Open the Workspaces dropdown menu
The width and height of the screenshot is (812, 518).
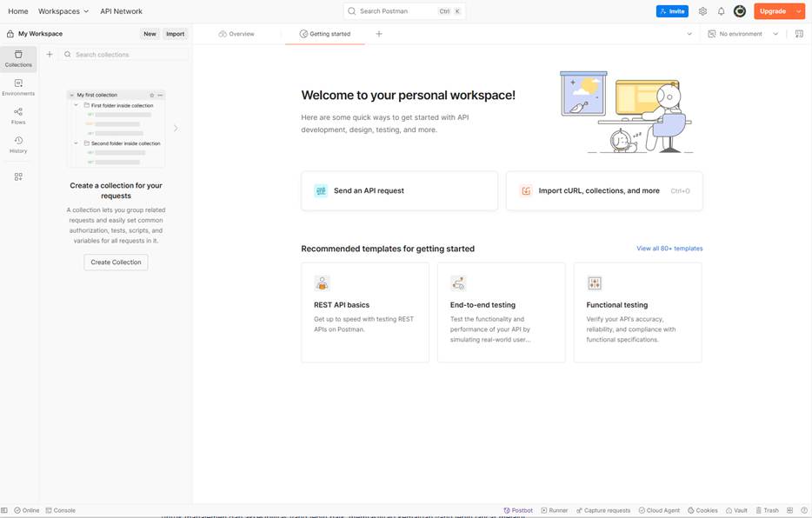coord(63,11)
